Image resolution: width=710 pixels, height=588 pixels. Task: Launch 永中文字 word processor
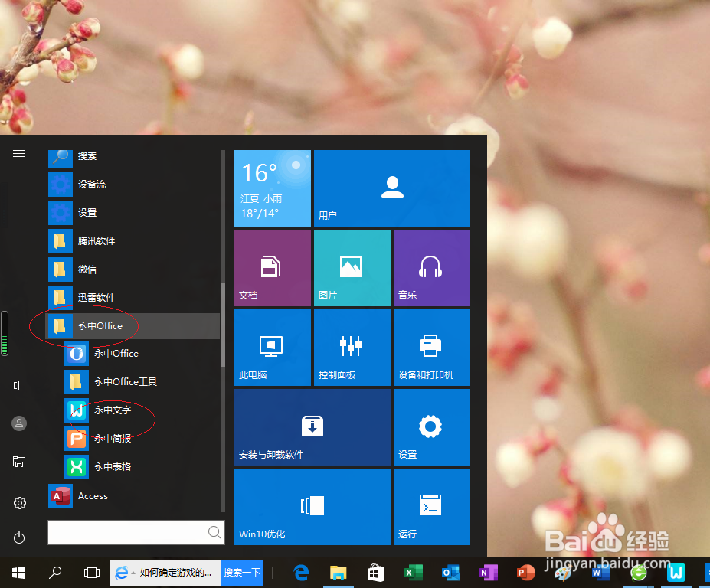(142, 410)
